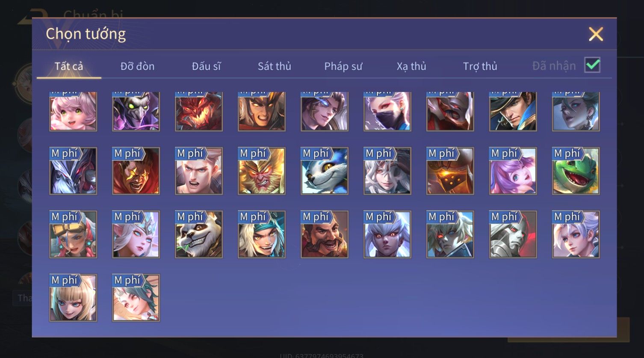Viewport: 644px width, 358px height.
Task: Switch to the Trợ thủ tab
Action: pos(480,66)
